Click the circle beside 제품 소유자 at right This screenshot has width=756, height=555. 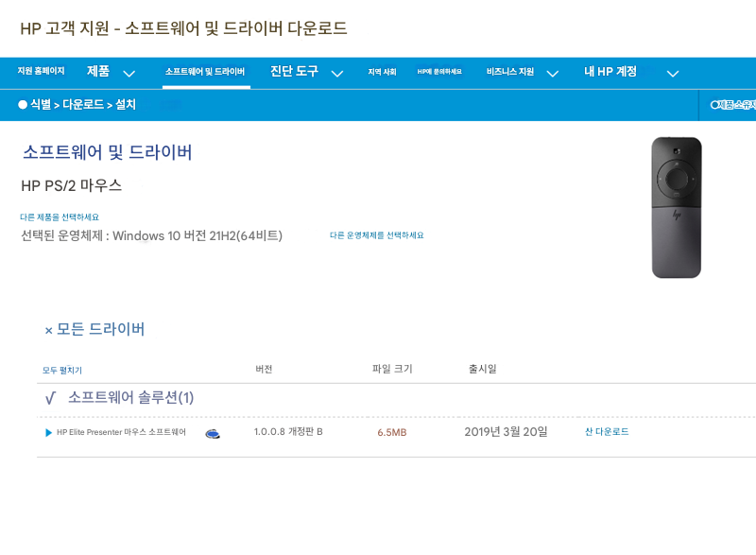click(x=715, y=105)
